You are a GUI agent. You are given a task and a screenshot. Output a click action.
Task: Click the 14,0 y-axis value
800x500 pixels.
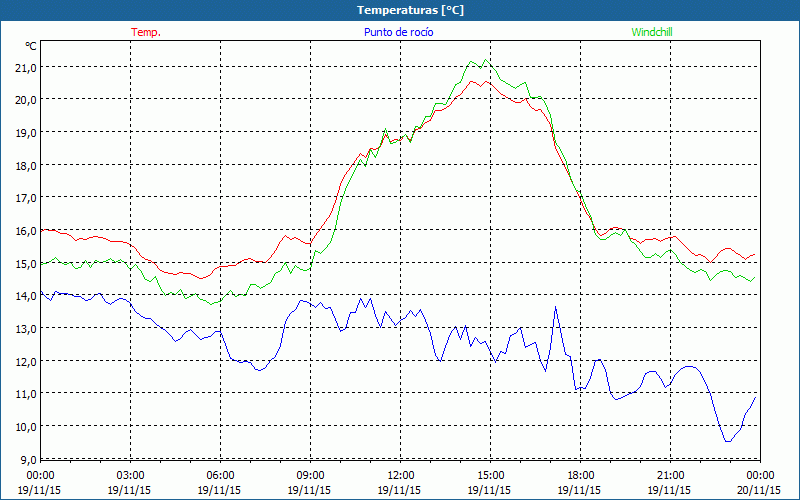pos(26,296)
